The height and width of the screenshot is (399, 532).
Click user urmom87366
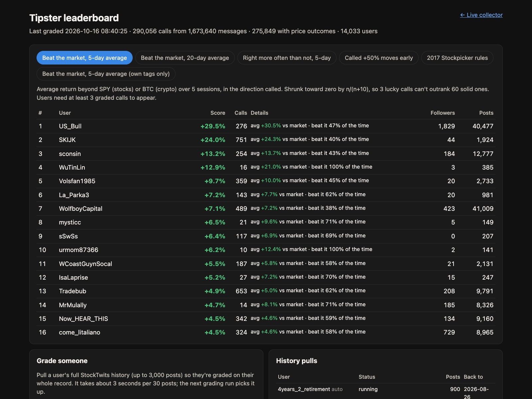pyautogui.click(x=78, y=250)
